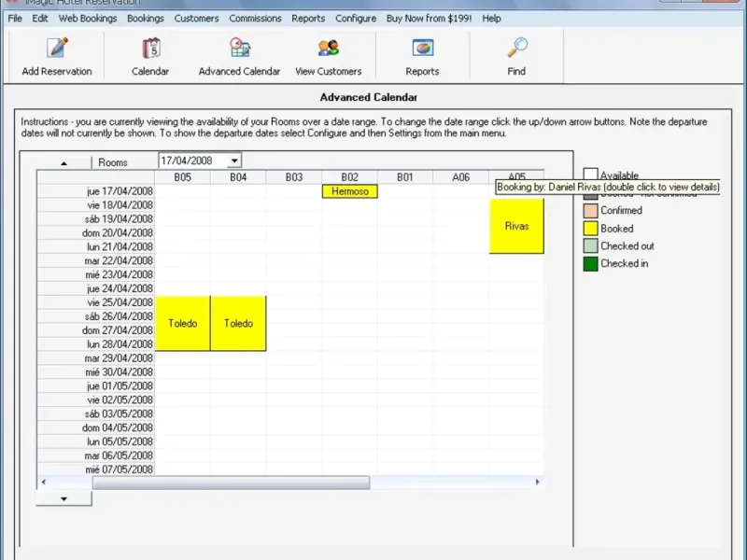Click the Checked out color swatch
Image resolution: width=747 pixels, height=560 pixels.
pos(591,246)
